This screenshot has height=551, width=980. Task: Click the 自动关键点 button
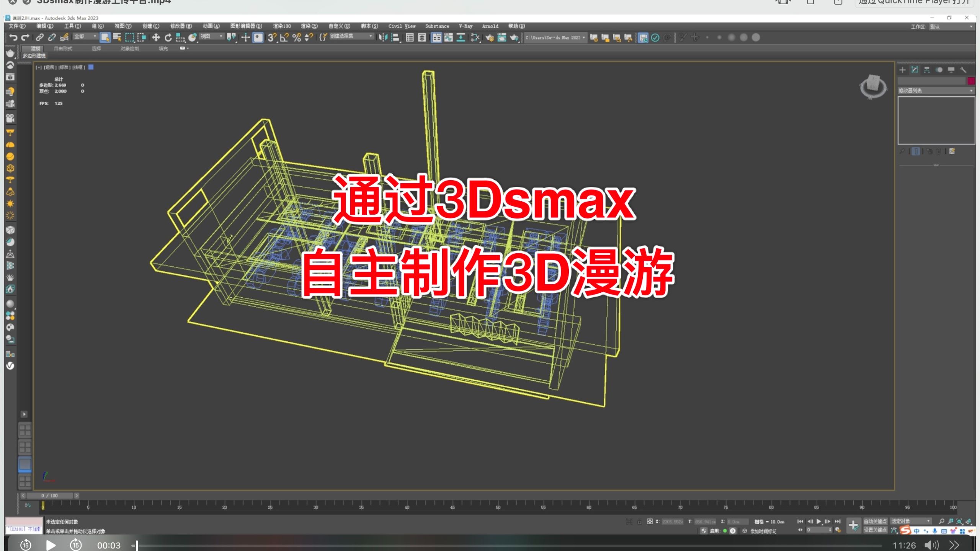(875, 521)
